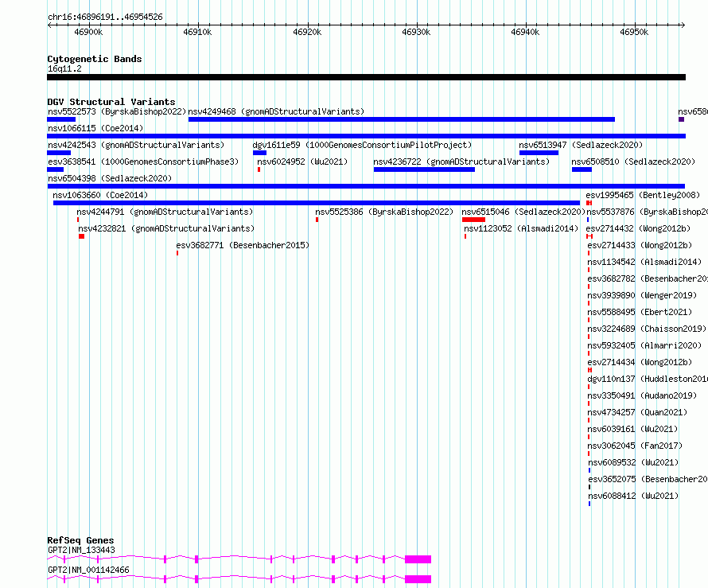Open nsv6515046 (Sedlazeck2020) label
This screenshot has height=588, width=708.
pyautogui.click(x=523, y=212)
